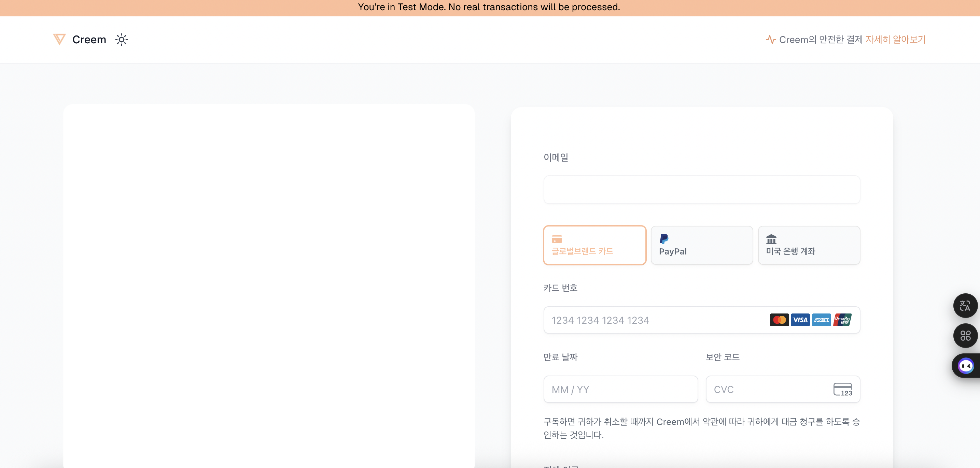Open the language translation widget

point(965,305)
